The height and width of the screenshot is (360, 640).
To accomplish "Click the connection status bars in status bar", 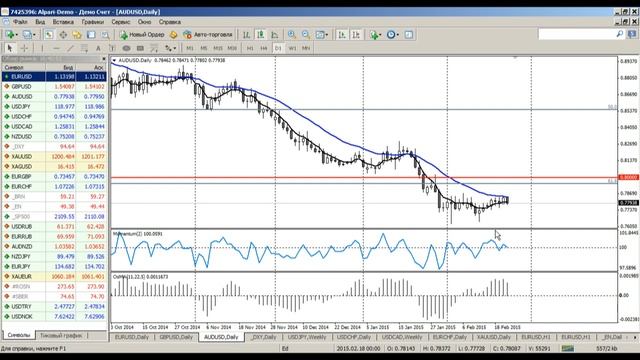I will 567,349.
